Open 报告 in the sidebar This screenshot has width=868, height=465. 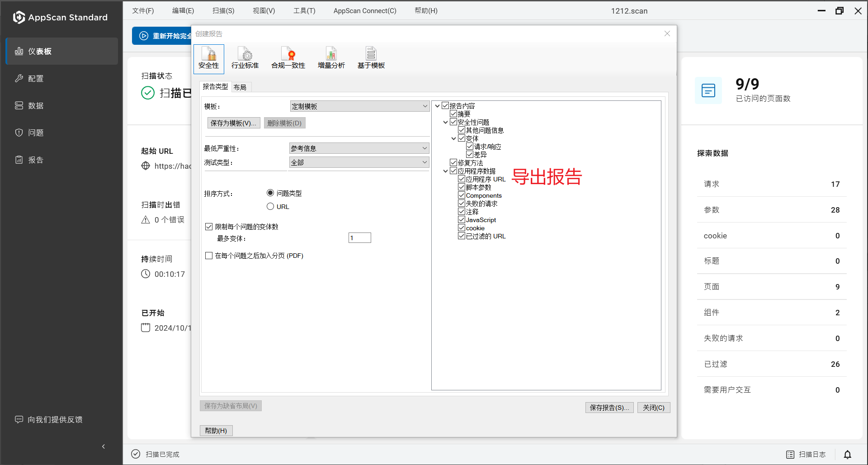[x=62, y=160]
